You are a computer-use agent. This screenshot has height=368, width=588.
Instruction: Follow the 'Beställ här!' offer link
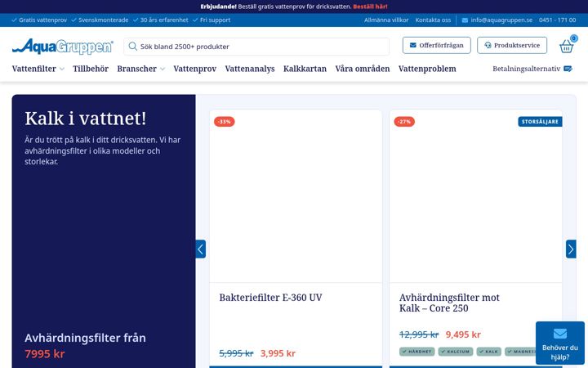pos(370,7)
